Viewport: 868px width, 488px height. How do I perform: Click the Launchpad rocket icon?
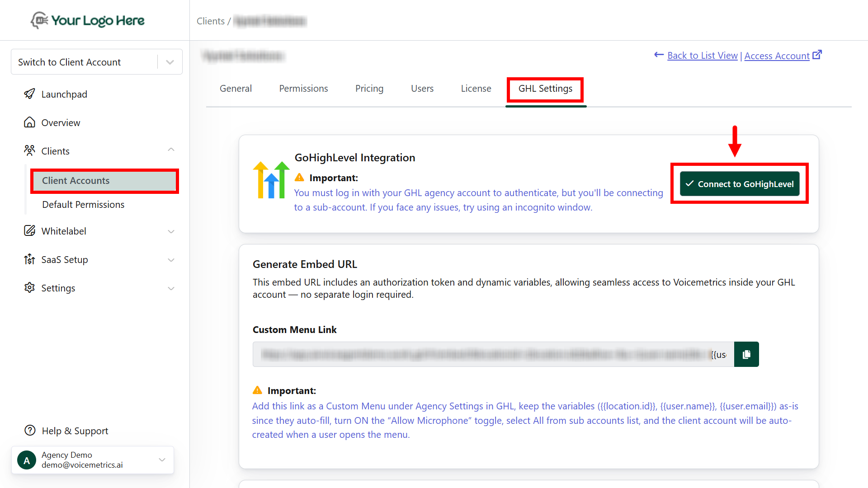(29, 94)
